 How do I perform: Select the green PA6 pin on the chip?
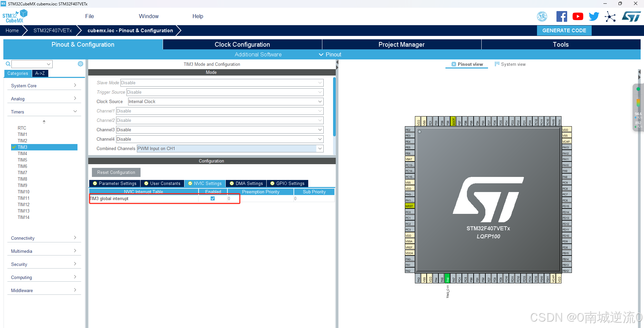447,279
